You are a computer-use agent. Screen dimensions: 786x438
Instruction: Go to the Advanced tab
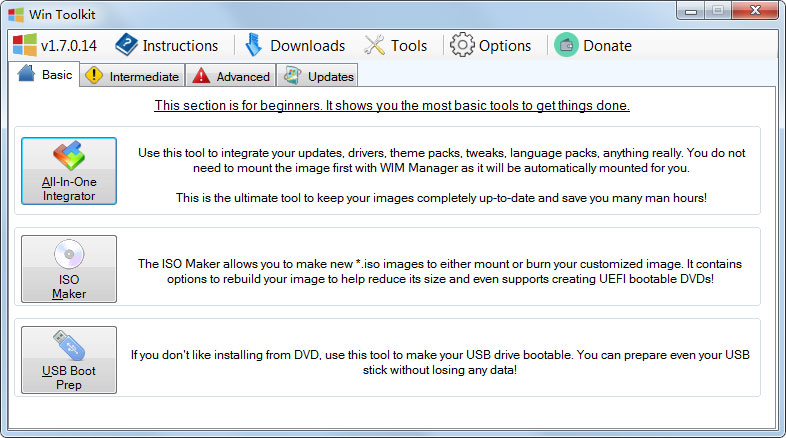231,76
